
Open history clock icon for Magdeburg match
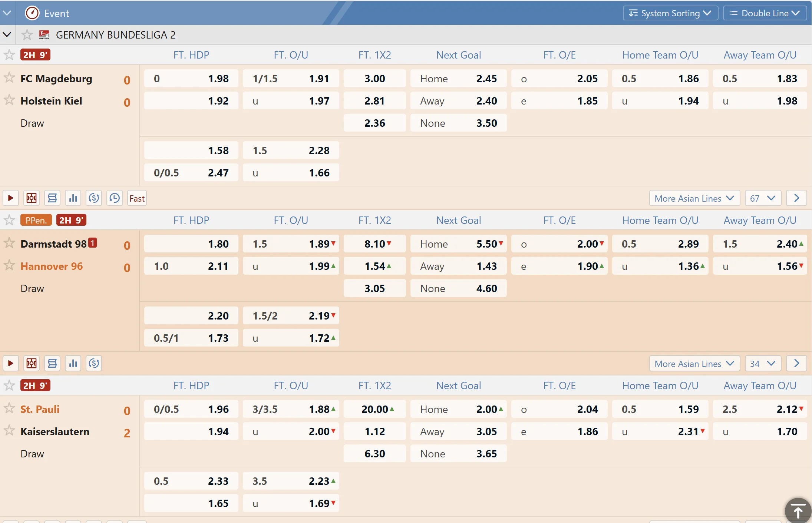click(115, 198)
